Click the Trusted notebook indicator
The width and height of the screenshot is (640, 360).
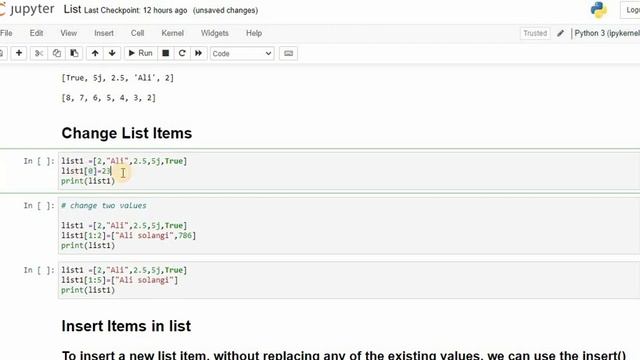(x=535, y=33)
